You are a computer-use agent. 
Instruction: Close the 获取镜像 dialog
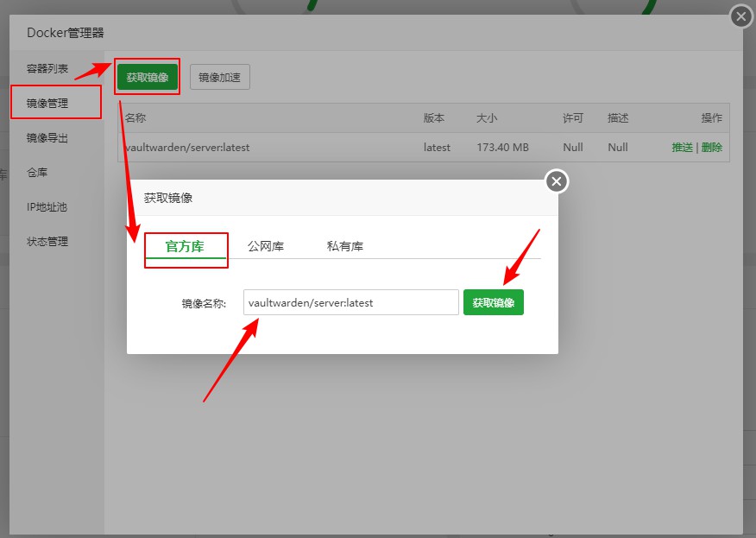coord(557,181)
